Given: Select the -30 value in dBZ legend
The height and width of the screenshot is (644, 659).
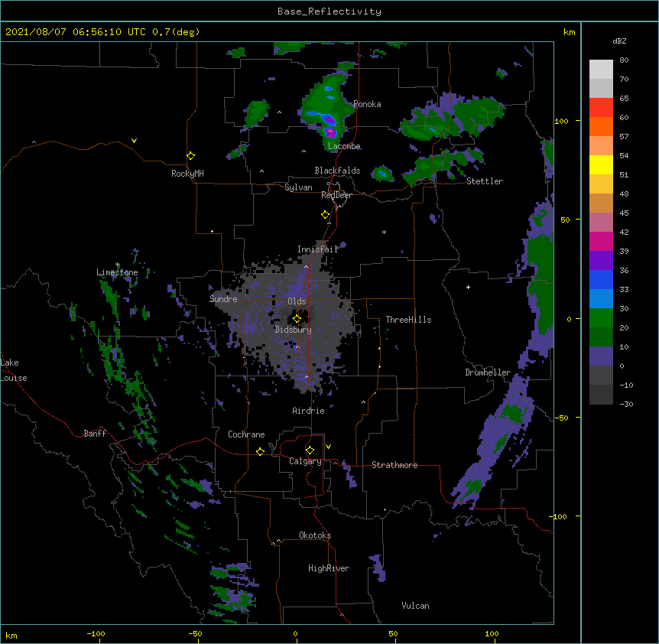Looking at the screenshot, I should click(x=626, y=404).
